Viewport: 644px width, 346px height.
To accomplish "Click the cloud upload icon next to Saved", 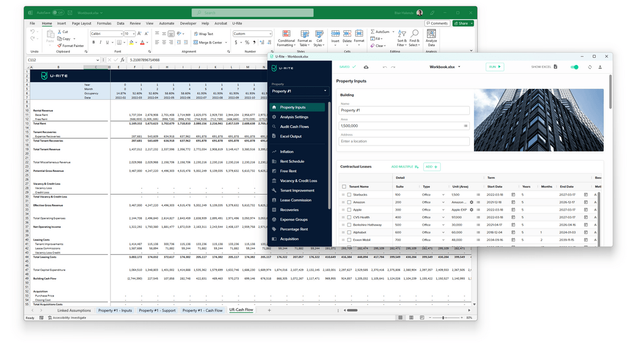I will (366, 67).
